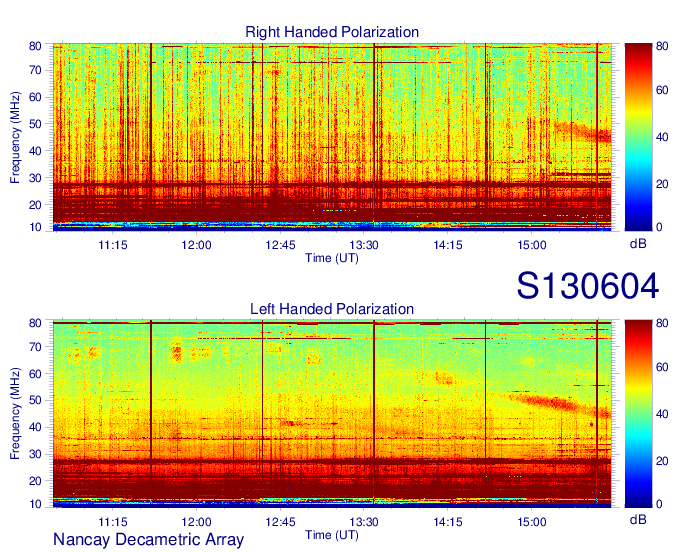The width and height of the screenshot is (680, 552).
Task: Click the "Right Handed Polarization" plot title
Action: (x=332, y=32)
